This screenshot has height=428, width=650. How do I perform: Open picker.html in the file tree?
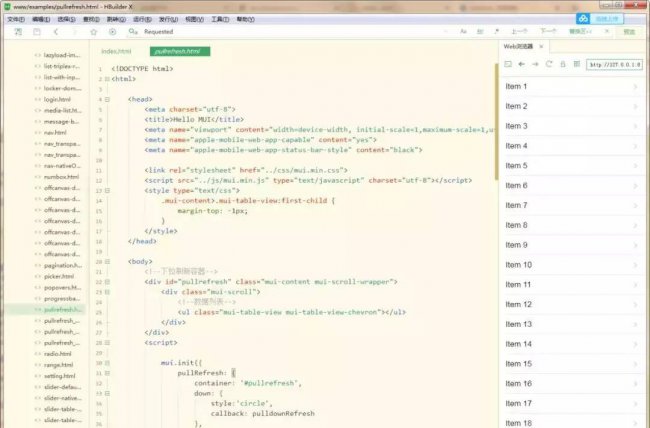tap(59, 277)
